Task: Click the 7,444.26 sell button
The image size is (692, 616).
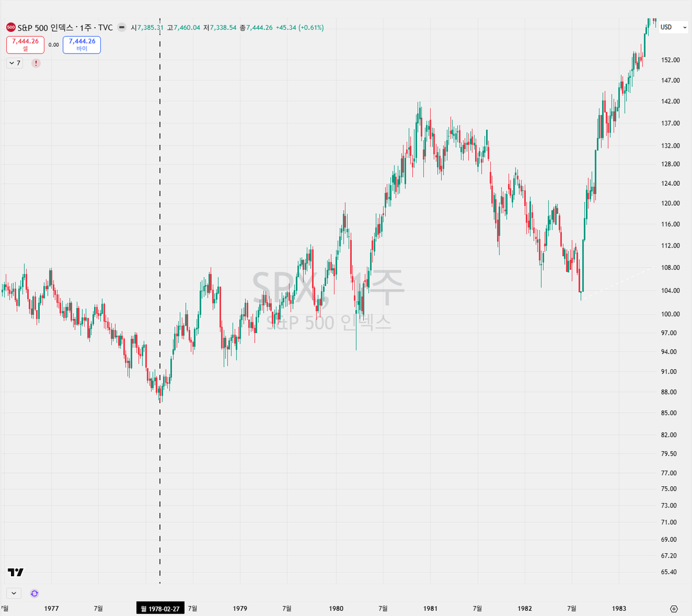Action: [x=25, y=45]
